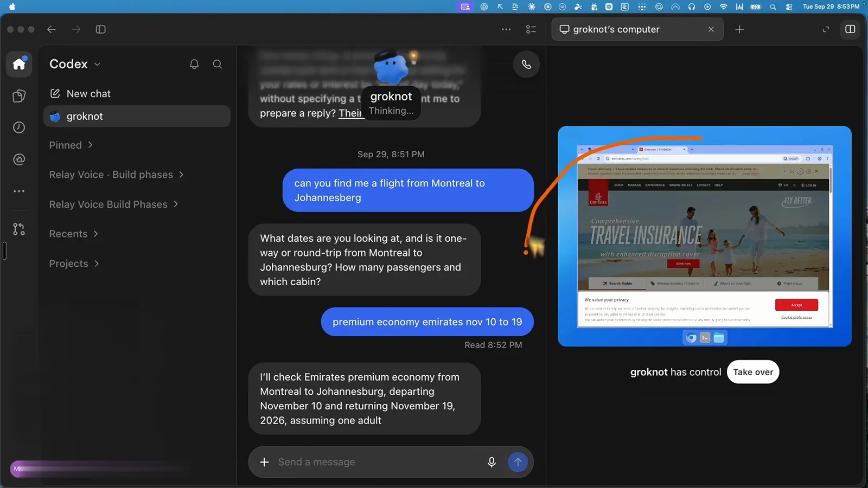This screenshot has height=488, width=868.
Task: Open the ellipsis menu in top toolbar
Action: [506, 29]
